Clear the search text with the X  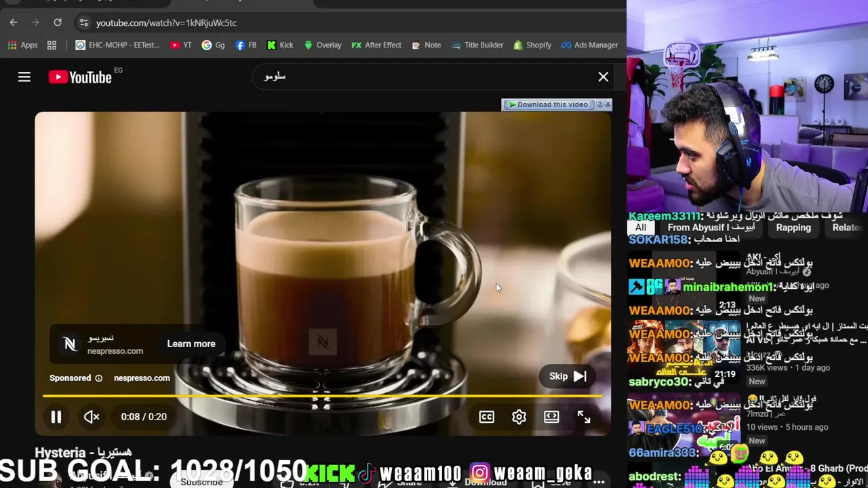pyautogui.click(x=603, y=77)
